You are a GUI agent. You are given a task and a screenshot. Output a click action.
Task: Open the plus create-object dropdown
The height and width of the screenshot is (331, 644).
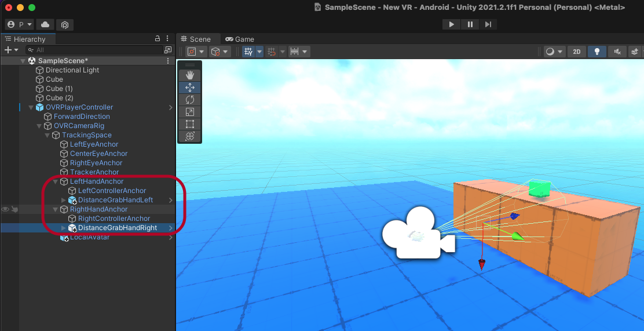pyautogui.click(x=11, y=50)
